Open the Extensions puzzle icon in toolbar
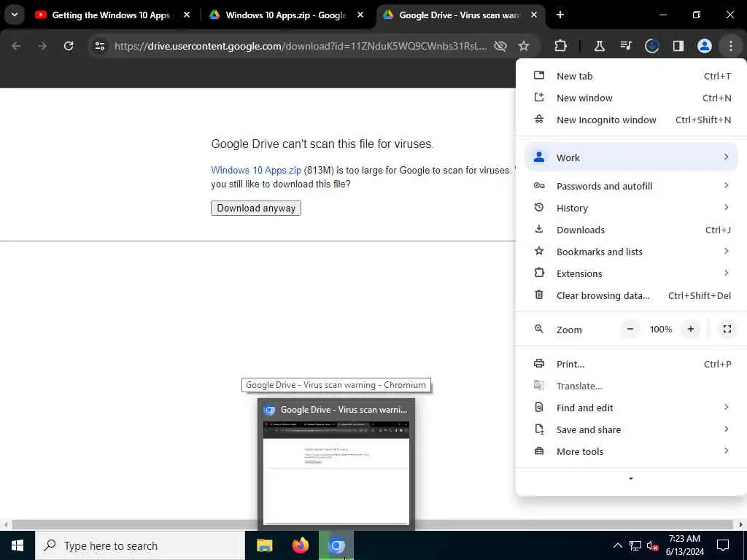Image resolution: width=747 pixels, height=560 pixels. (x=561, y=46)
